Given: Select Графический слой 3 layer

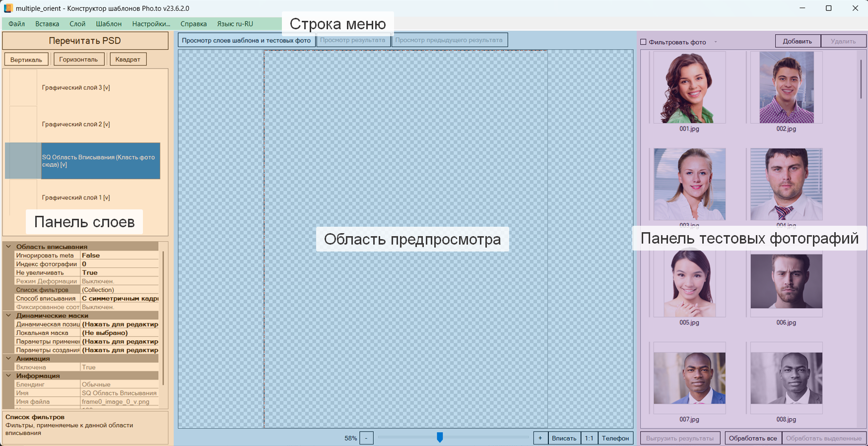Looking at the screenshot, I should [x=76, y=88].
